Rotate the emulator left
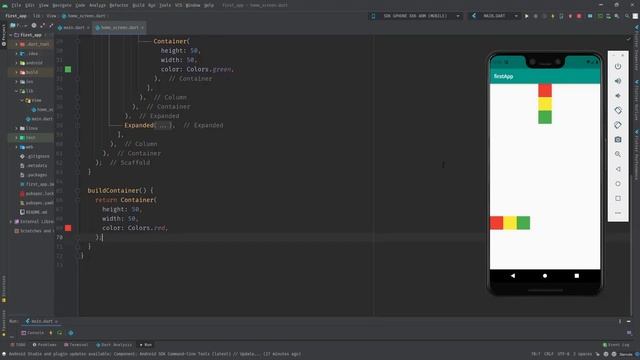This screenshot has height=360, width=640. tap(618, 110)
